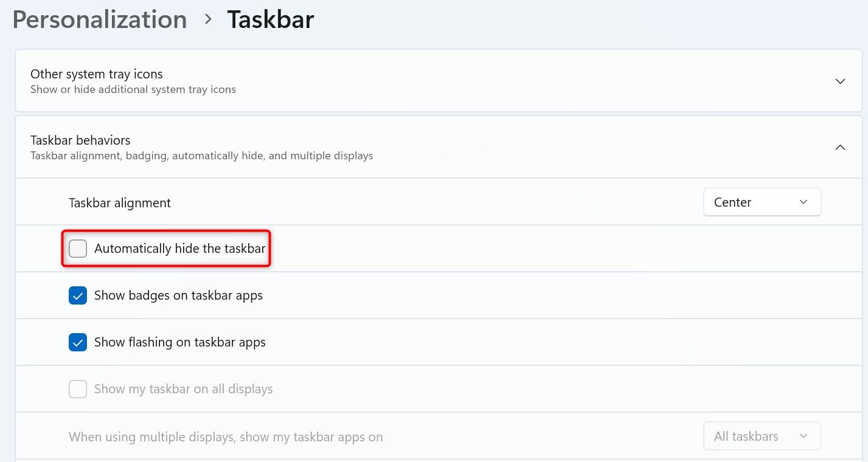Click the breadcrumb arrow separator icon
The image size is (868, 462).
(208, 19)
